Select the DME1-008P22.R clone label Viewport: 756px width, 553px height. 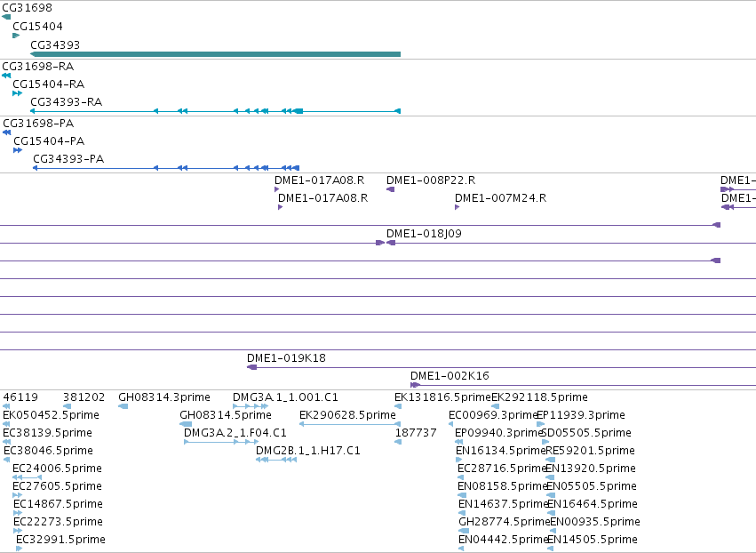click(x=431, y=180)
